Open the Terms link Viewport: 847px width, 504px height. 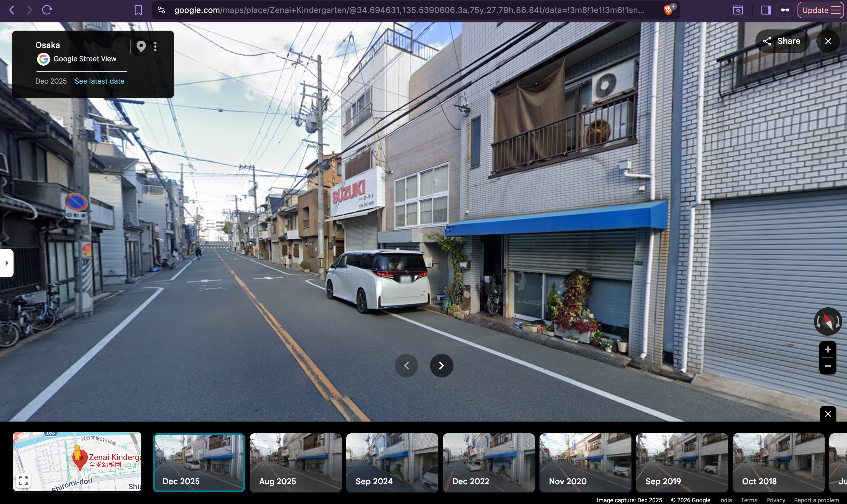749,500
